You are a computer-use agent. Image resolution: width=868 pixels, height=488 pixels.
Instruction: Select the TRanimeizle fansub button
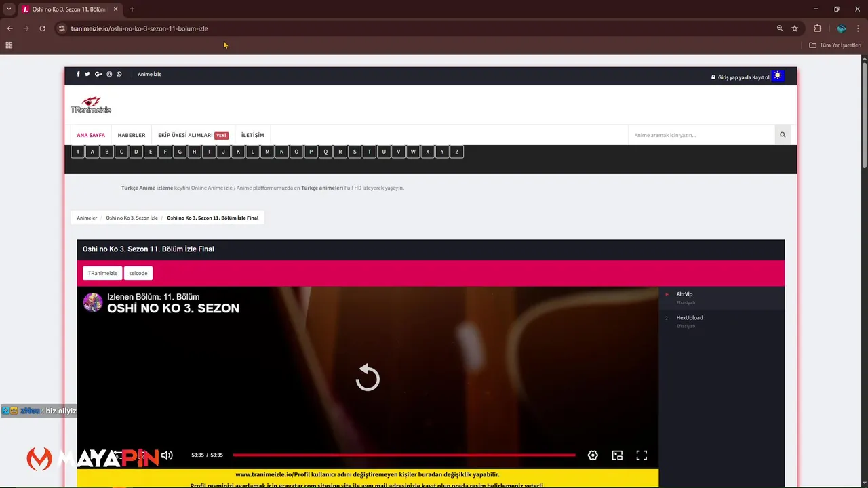pyautogui.click(x=102, y=273)
